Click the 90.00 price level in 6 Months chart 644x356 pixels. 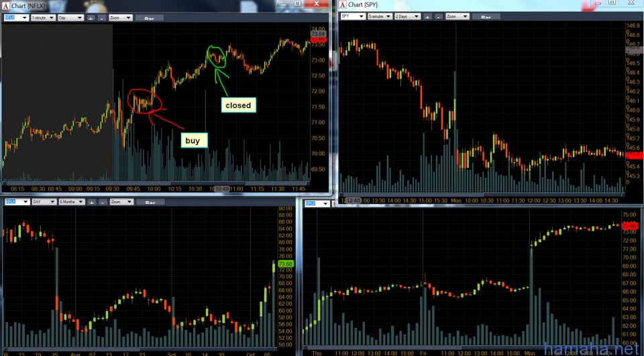tap(285, 209)
